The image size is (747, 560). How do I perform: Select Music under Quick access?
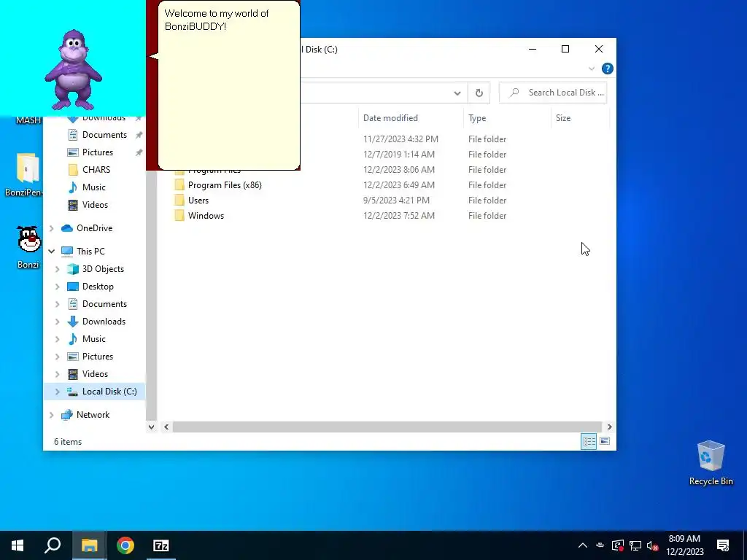click(94, 187)
